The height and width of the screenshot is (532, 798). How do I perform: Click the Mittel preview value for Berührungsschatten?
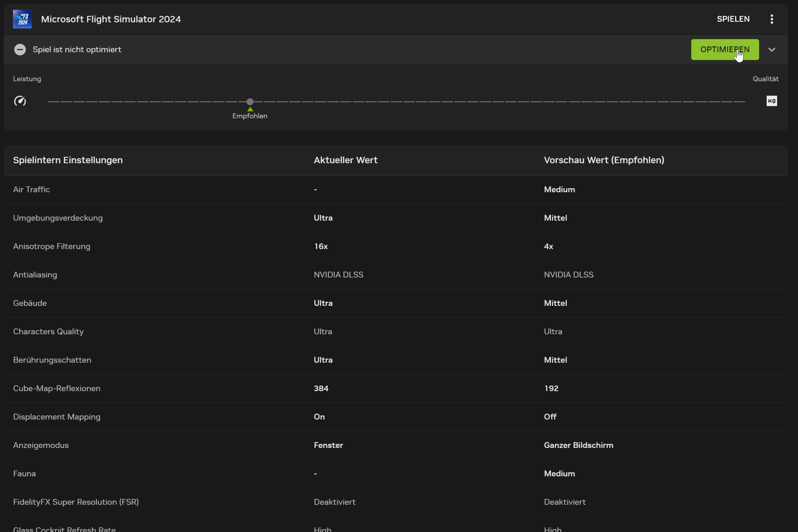tap(555, 360)
